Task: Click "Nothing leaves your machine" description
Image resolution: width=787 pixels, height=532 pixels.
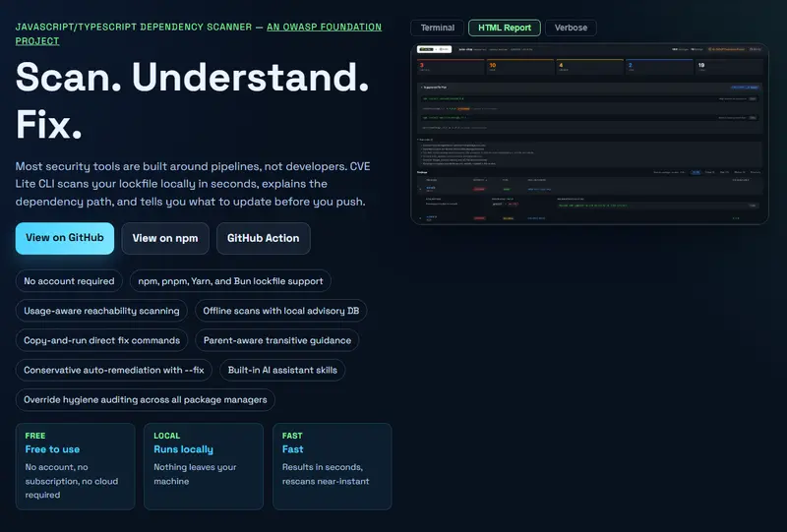Action: coord(195,474)
